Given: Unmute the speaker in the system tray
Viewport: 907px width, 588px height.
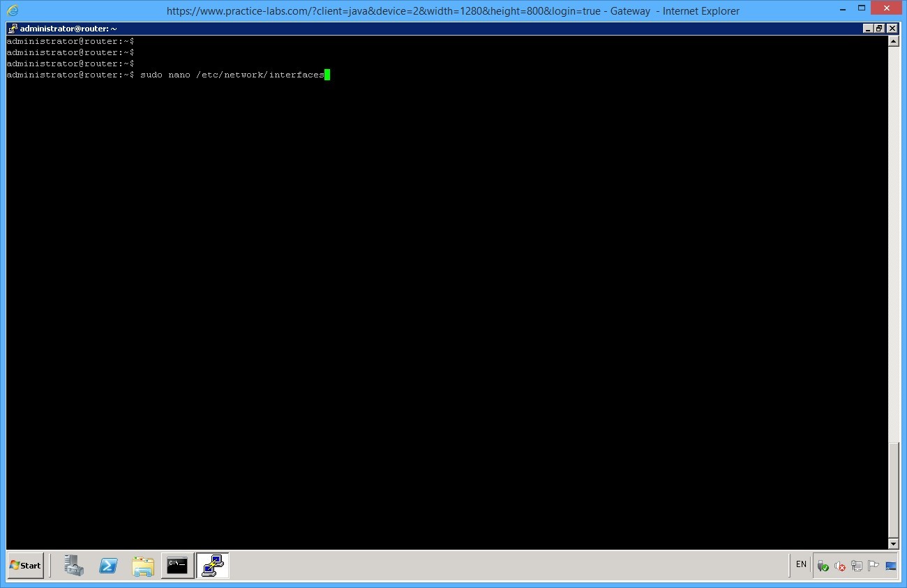Looking at the screenshot, I should (839, 565).
